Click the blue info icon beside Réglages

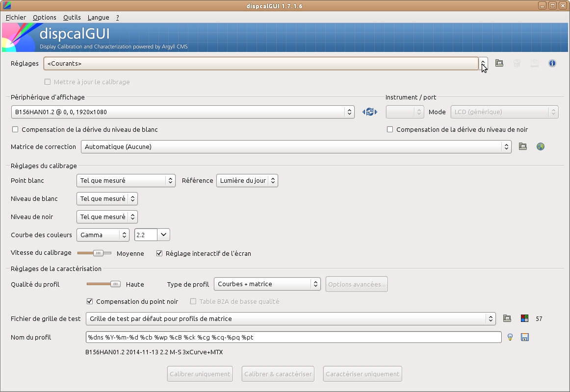coord(552,63)
